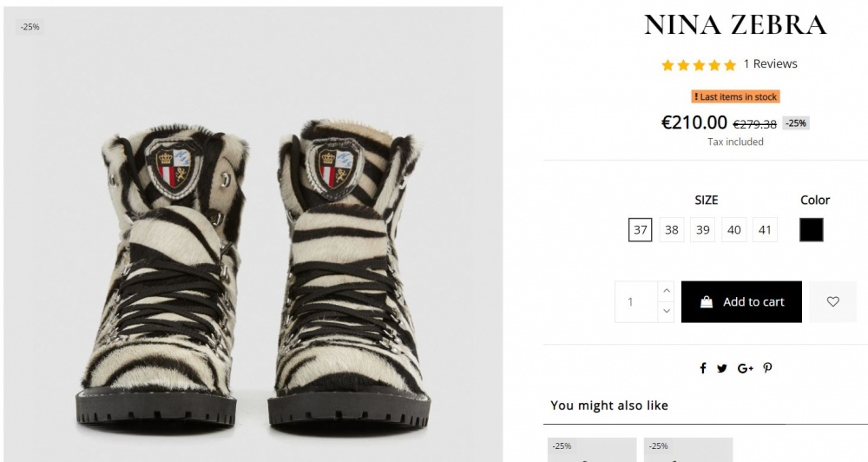868x462 pixels.
Task: Pick size 41
Action: click(x=765, y=230)
